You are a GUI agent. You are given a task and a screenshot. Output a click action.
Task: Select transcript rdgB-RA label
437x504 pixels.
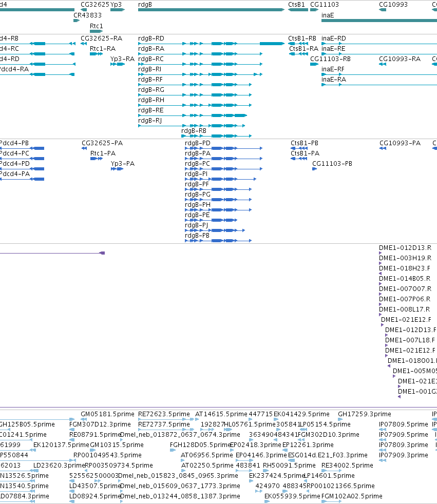coord(151,49)
